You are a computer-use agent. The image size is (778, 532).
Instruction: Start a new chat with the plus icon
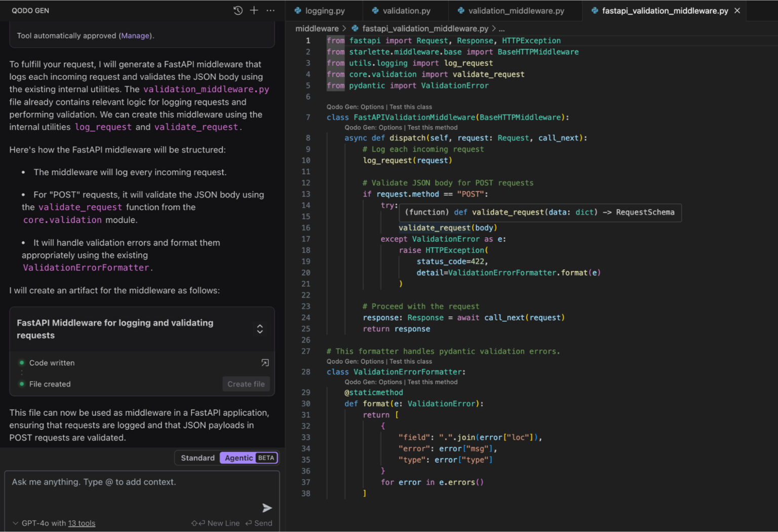click(x=254, y=10)
